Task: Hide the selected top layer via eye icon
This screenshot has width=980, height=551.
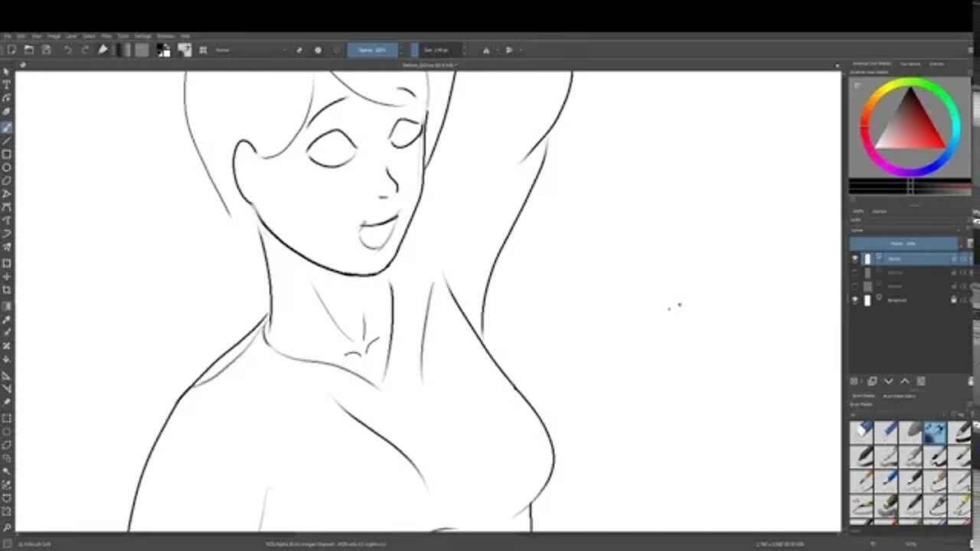Action: (855, 259)
